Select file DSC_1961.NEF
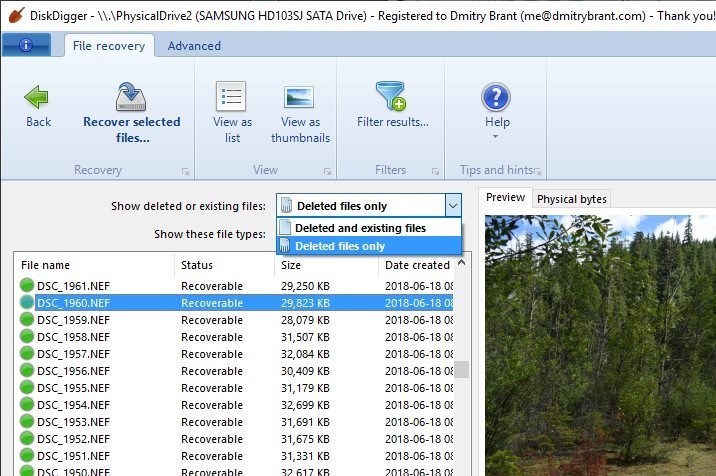 pyautogui.click(x=74, y=286)
